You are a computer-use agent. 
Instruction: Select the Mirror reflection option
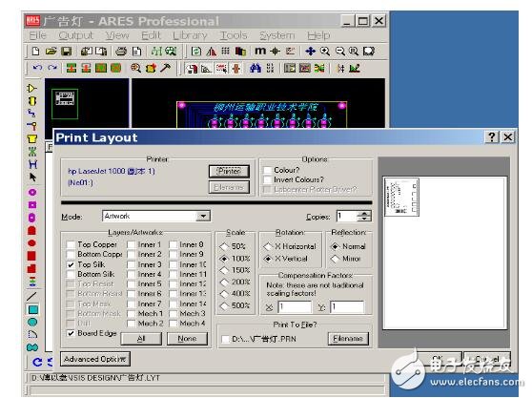336,259
